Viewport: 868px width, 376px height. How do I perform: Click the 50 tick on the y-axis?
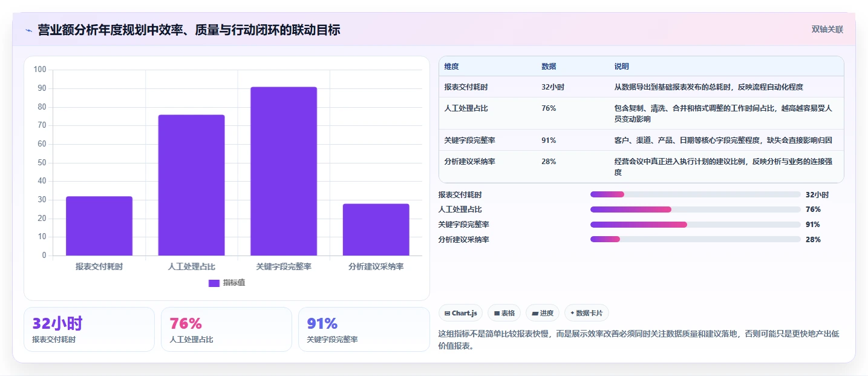tap(42, 162)
